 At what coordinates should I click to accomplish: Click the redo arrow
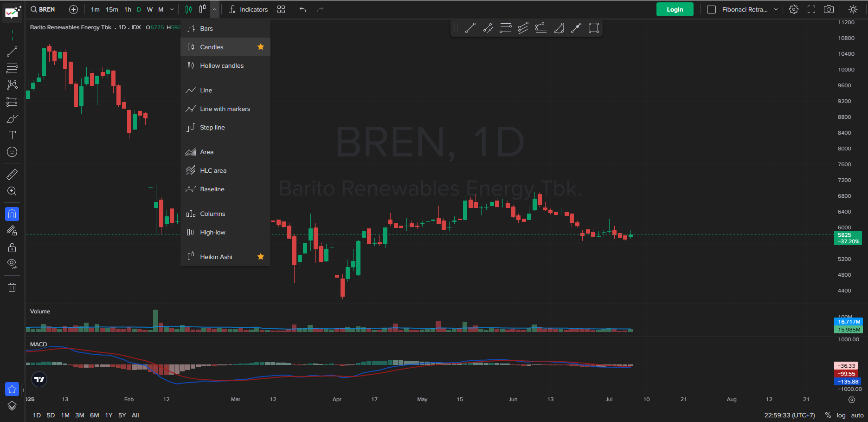[320, 9]
